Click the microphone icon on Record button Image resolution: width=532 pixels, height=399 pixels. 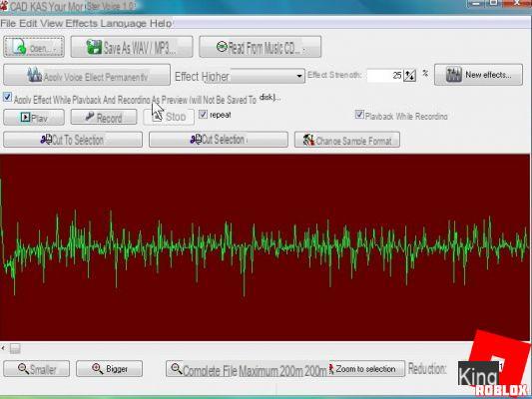(90, 117)
